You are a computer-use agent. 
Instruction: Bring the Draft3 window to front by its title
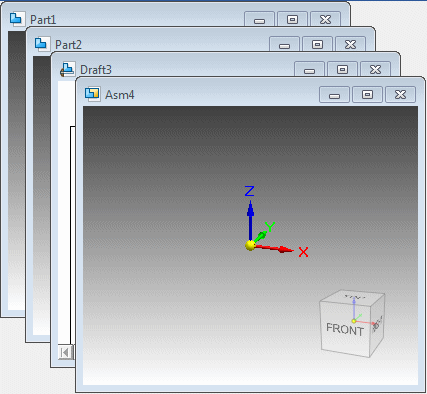click(x=96, y=70)
